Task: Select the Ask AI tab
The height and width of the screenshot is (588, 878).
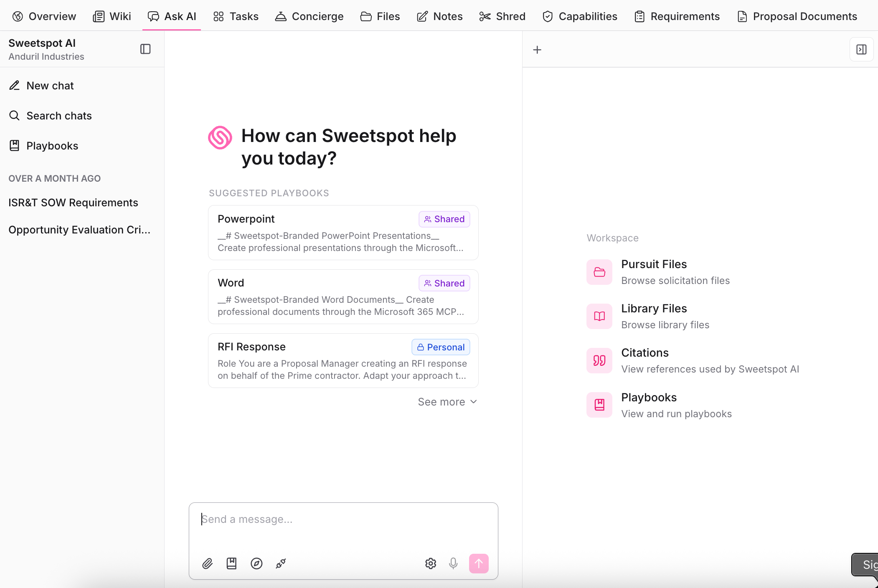Action: 172,16
